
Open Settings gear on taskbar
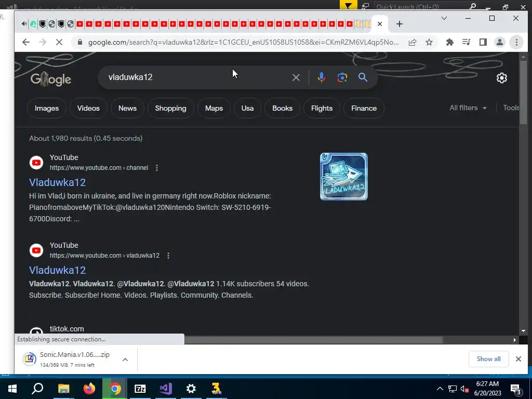point(191,389)
